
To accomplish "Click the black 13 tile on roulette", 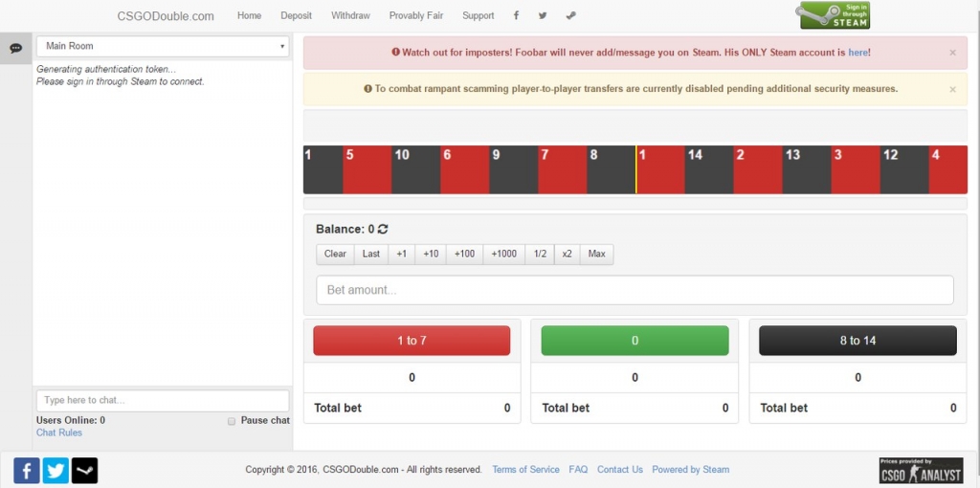I will tap(807, 170).
